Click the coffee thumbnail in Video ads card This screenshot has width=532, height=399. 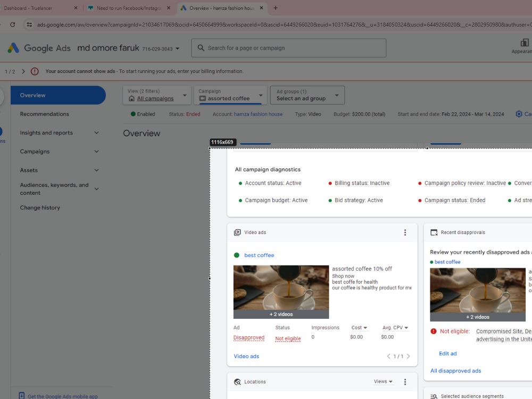pyautogui.click(x=281, y=292)
